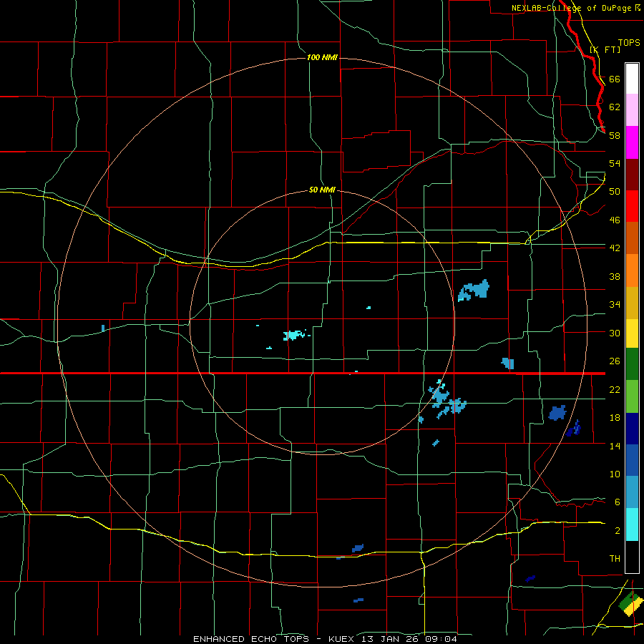The height and width of the screenshot is (644, 644).
Task: Click the large light-blue echo northeast of radar
Action: coord(474,290)
